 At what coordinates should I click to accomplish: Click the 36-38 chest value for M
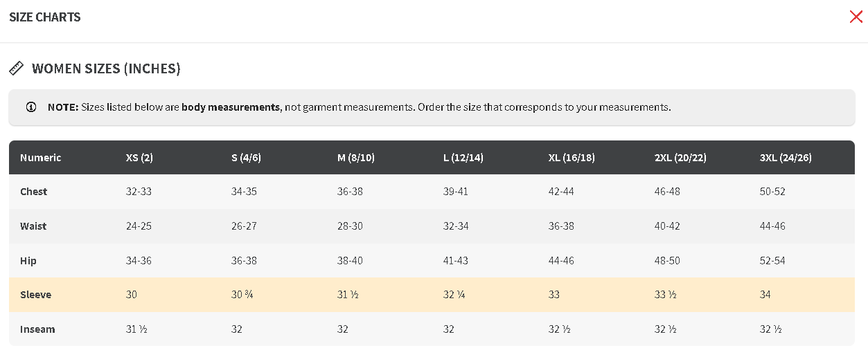350,192
